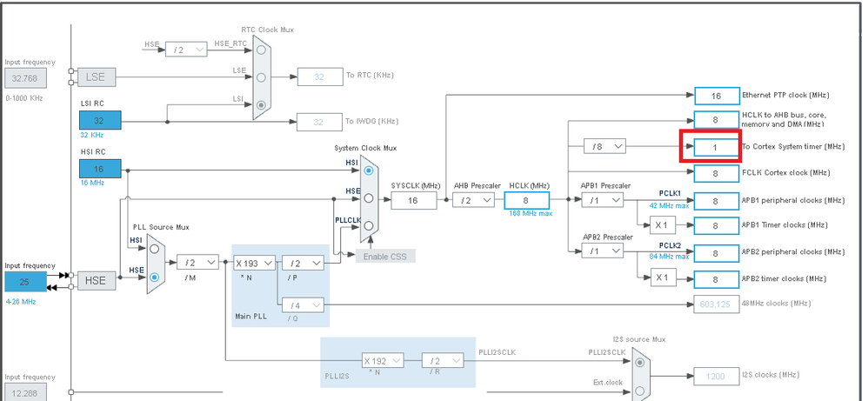This screenshot has height=401, width=868.
Task: Open the /P divider dropdown
Action: point(303,263)
